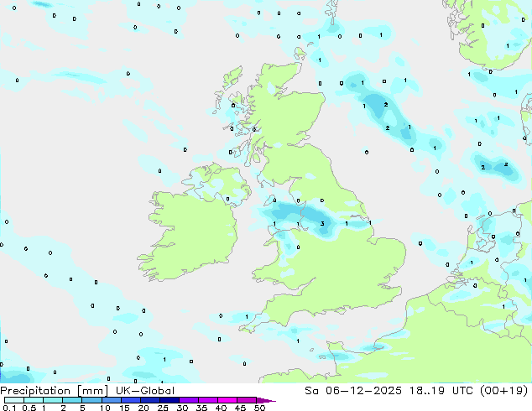This screenshot has width=532, height=411.
Task: Click the '1' value off Cornwall
Action: 247,317
